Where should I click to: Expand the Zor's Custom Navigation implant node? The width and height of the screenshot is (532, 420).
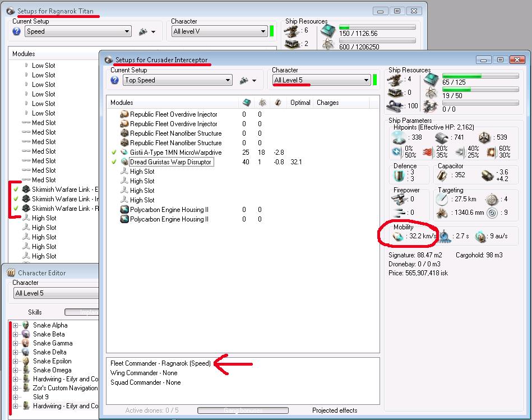coord(15,388)
